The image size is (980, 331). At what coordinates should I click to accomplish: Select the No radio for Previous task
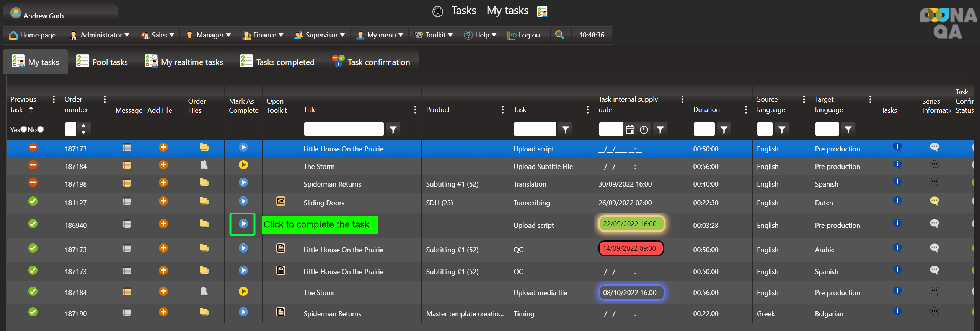[x=41, y=129]
